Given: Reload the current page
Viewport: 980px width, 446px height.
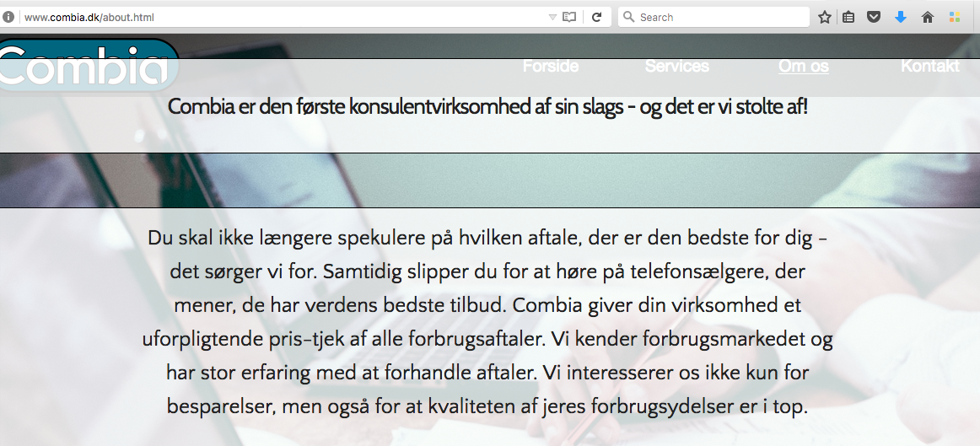Looking at the screenshot, I should 596,17.
